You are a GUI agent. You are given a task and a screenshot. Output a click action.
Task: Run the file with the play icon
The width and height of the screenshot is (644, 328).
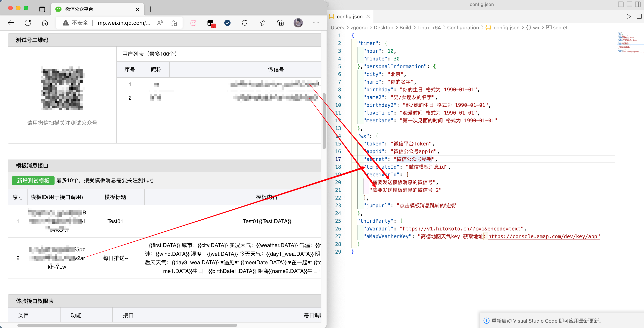click(629, 16)
